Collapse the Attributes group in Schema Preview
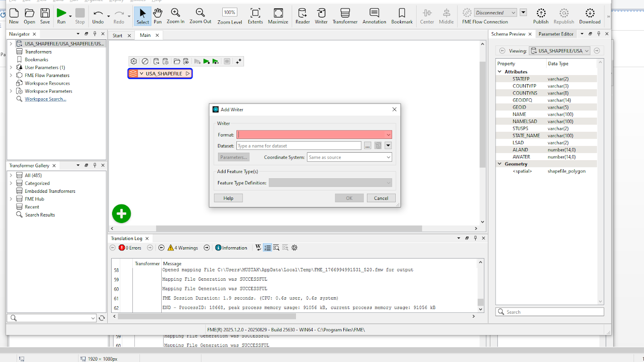This screenshot has height=362, width=644. tap(500, 72)
